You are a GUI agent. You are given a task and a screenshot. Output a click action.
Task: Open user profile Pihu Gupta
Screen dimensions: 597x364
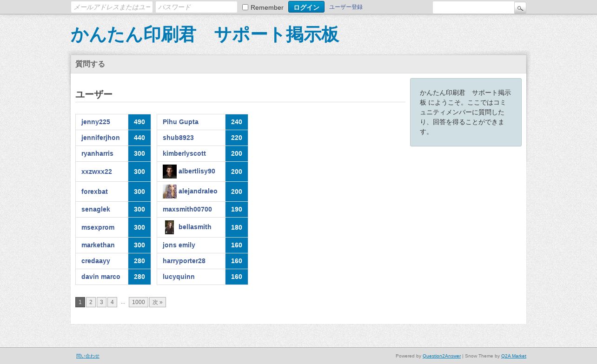coord(180,122)
